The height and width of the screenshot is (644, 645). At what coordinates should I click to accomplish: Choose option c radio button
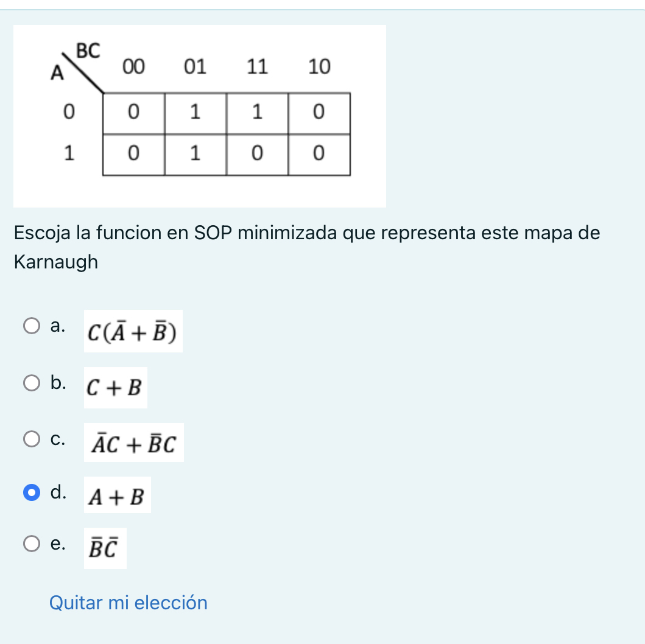pos(31,437)
